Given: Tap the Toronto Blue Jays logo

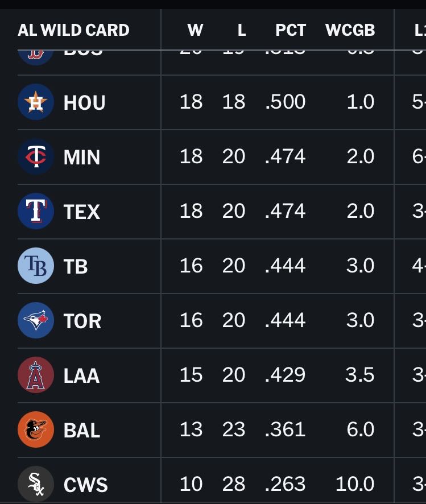Looking at the screenshot, I should [36, 320].
